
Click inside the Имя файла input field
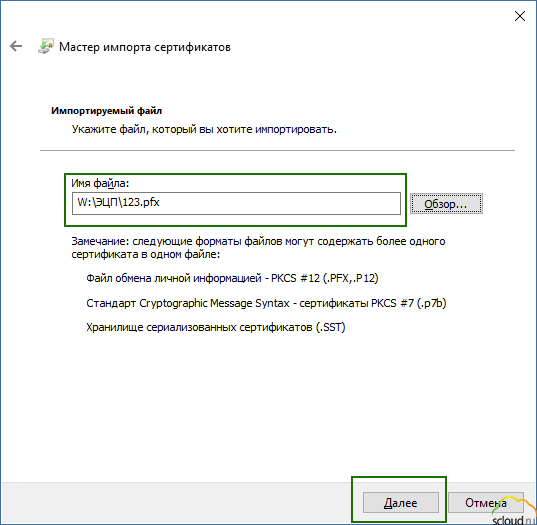coord(236,203)
